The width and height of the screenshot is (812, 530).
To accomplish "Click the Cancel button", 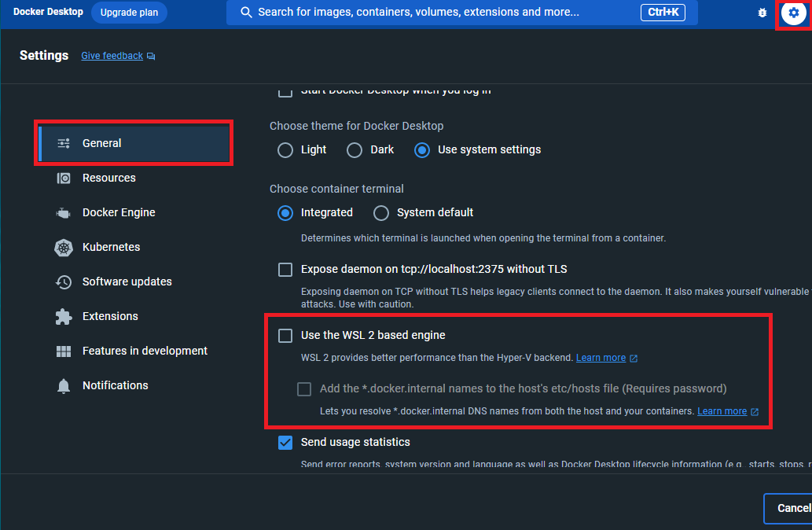I will pos(788,508).
